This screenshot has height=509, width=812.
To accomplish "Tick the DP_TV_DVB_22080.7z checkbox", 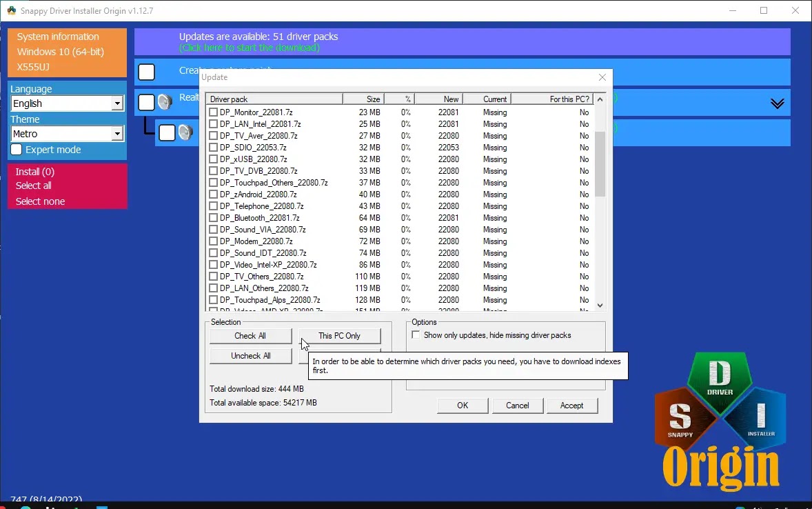I will tap(213, 171).
